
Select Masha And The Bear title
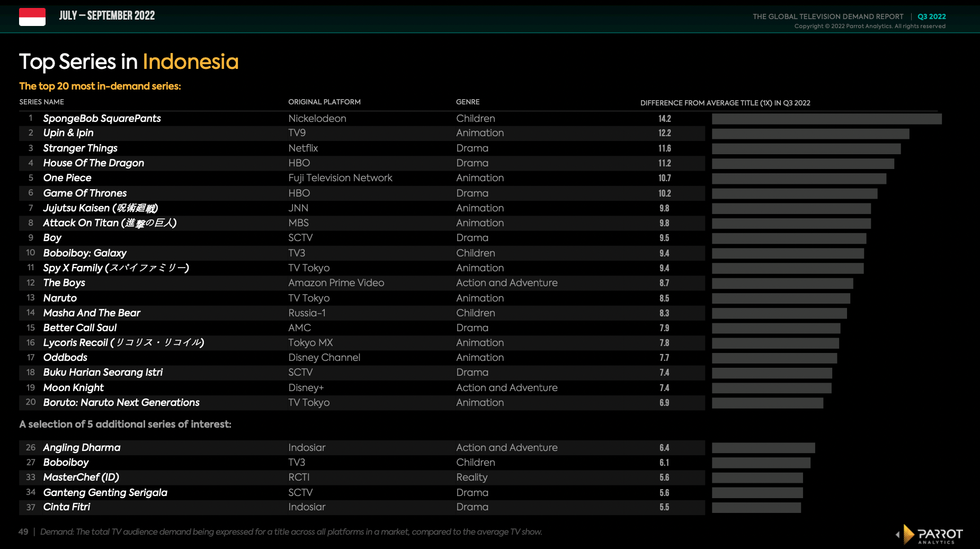pyautogui.click(x=92, y=313)
